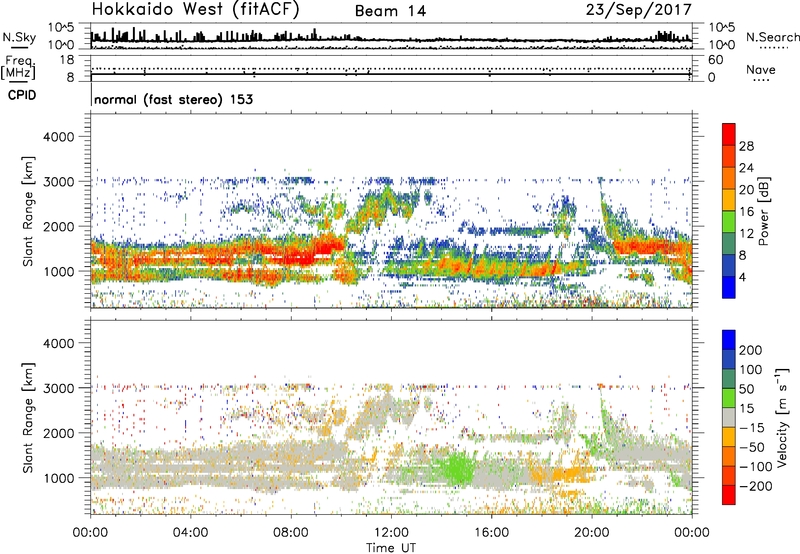Click the 'Time UT' axis title
Image resolution: width=800 pixels, height=554 pixels.
coord(391,547)
